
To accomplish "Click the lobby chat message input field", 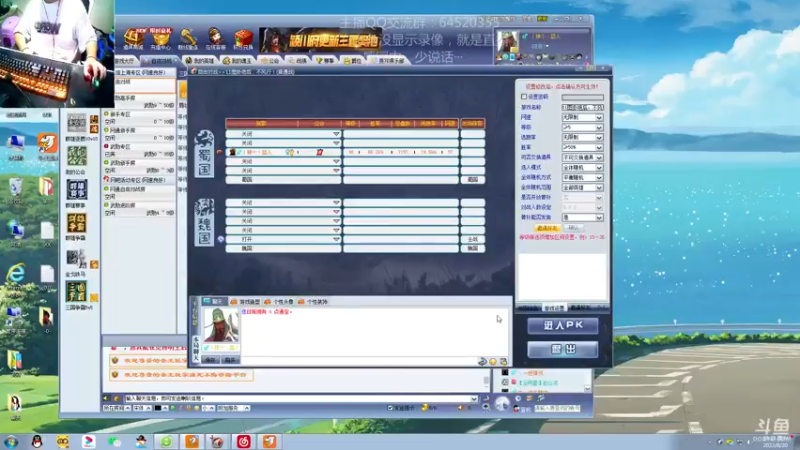I will point(302,398).
